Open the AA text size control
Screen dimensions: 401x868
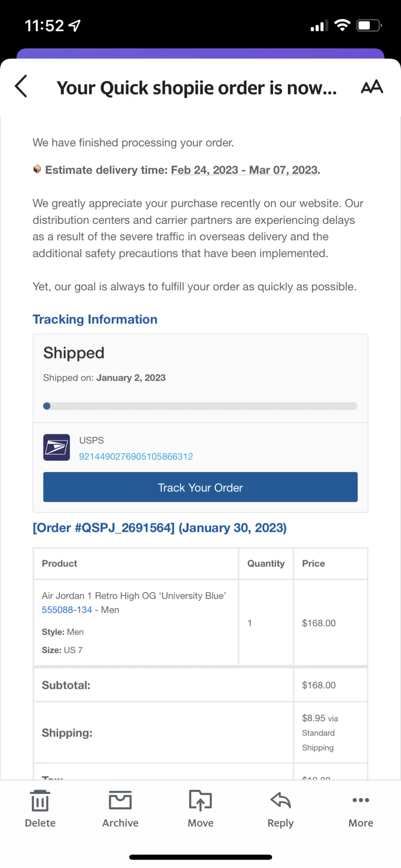point(372,86)
